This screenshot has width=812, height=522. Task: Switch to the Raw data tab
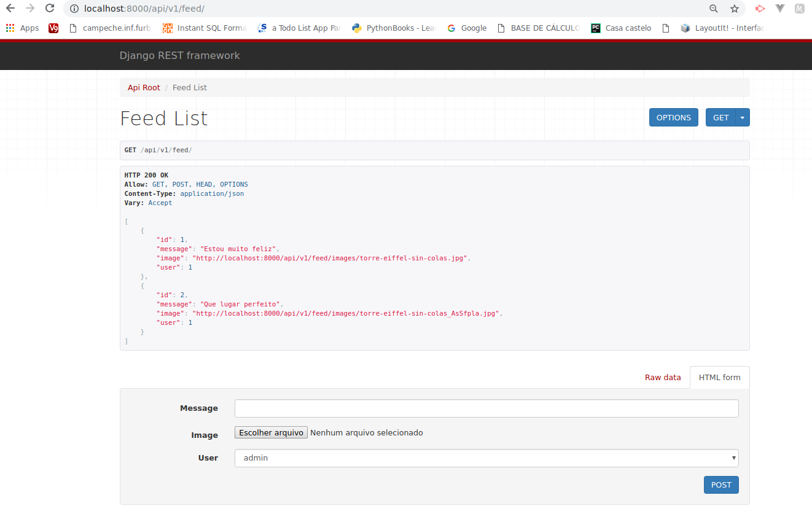(663, 377)
